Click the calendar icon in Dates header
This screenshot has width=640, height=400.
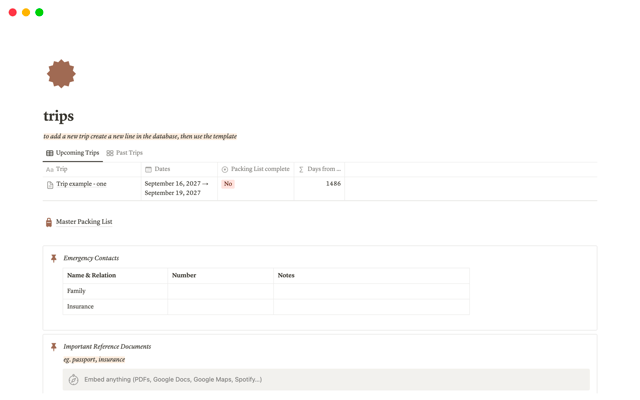(x=149, y=170)
